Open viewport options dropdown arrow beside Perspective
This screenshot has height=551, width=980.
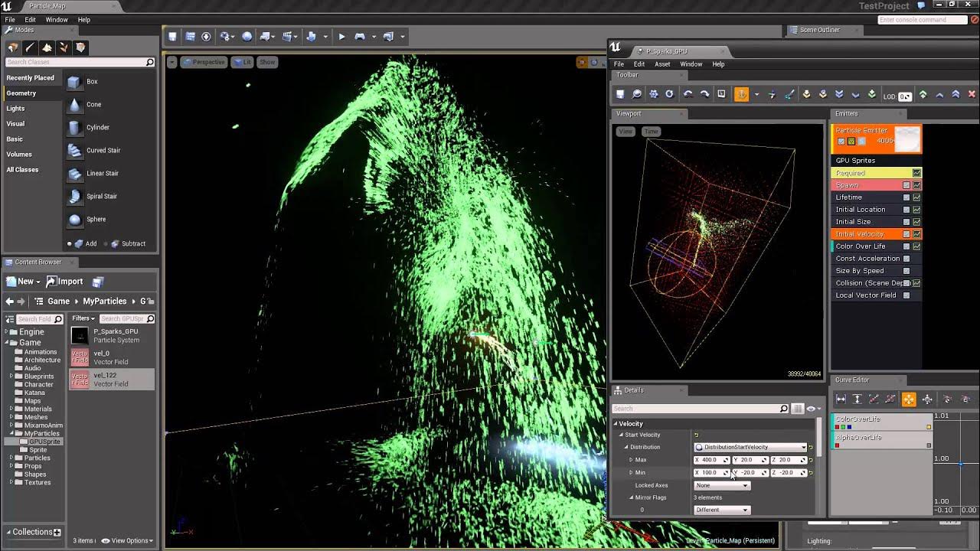click(x=171, y=62)
